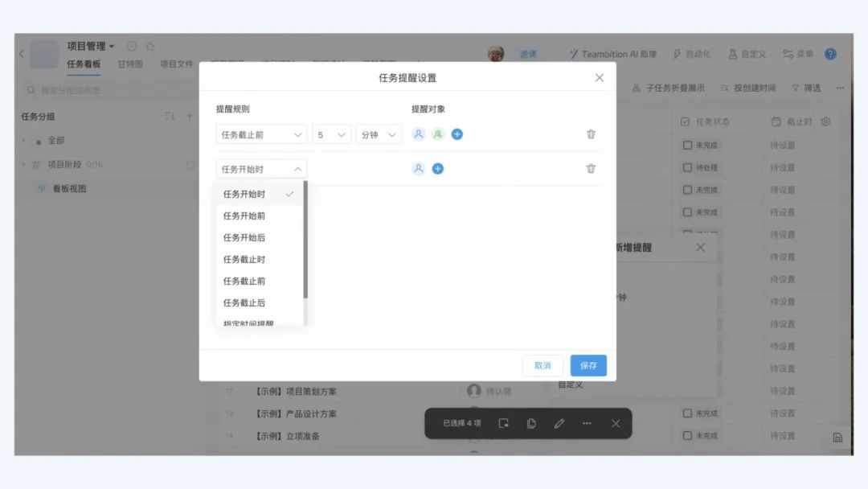Delete the first reminder rule via trash icon
This screenshot has height=489, width=868.
tap(591, 134)
